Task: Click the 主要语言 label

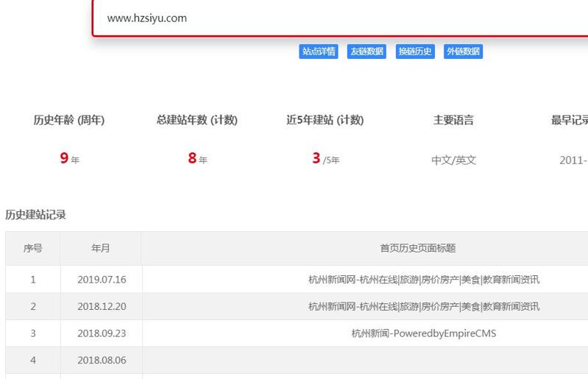Action: pos(453,121)
